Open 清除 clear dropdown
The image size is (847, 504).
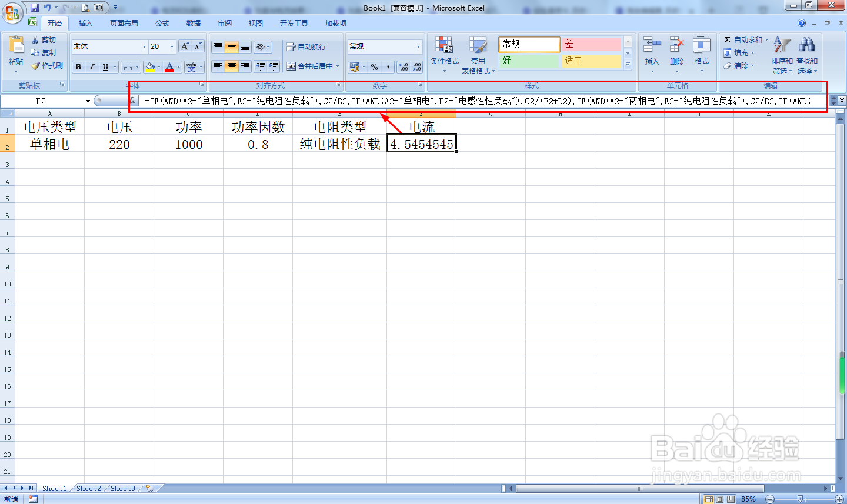click(739, 66)
